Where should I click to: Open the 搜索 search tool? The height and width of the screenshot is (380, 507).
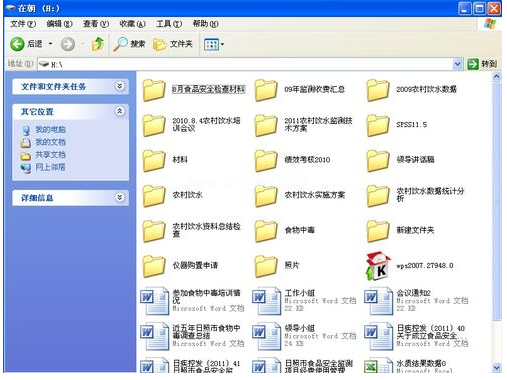click(129, 44)
